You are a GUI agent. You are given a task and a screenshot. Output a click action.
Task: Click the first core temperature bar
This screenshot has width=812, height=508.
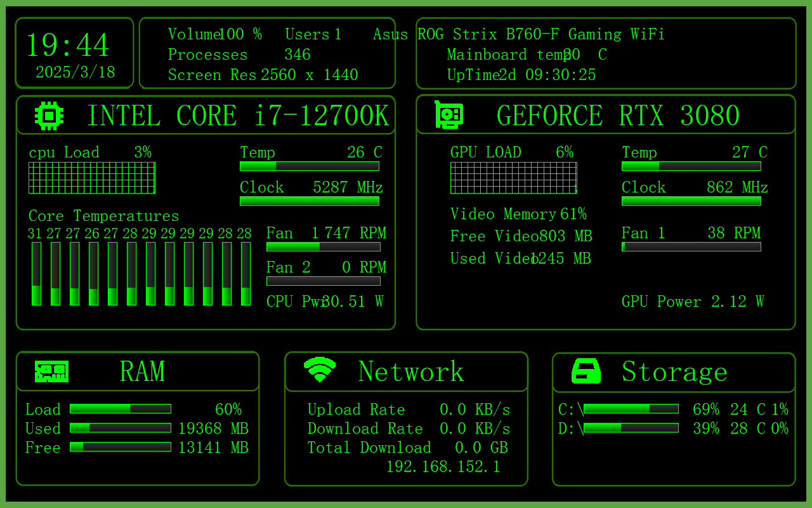pos(36,274)
